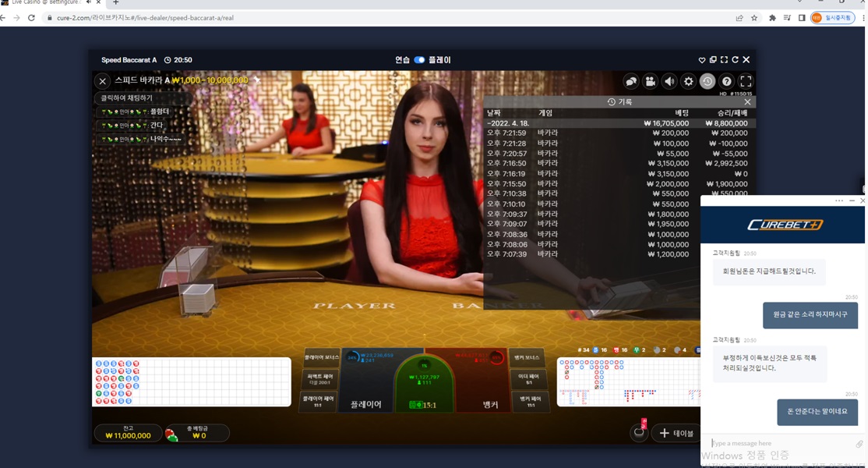Select the history row at 오후 7:20:57
Image resolution: width=868 pixels, height=468 pixels.
point(619,154)
